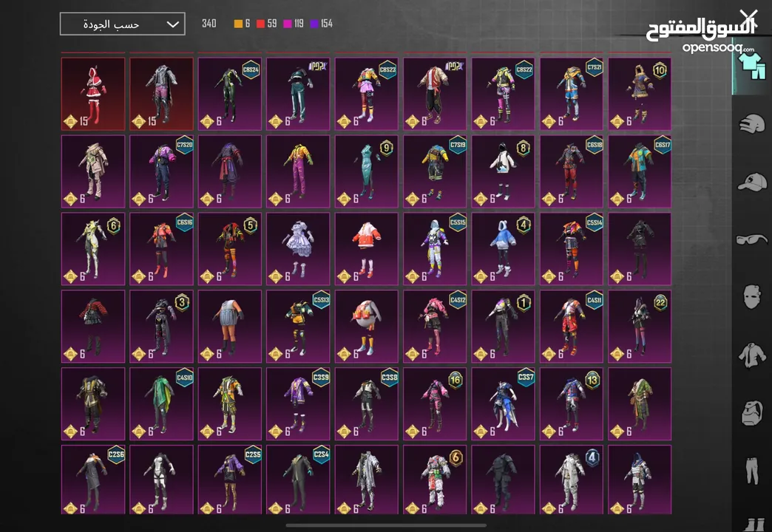
Task: Select the all-black tactical armor outfit
Action: [x=503, y=480]
